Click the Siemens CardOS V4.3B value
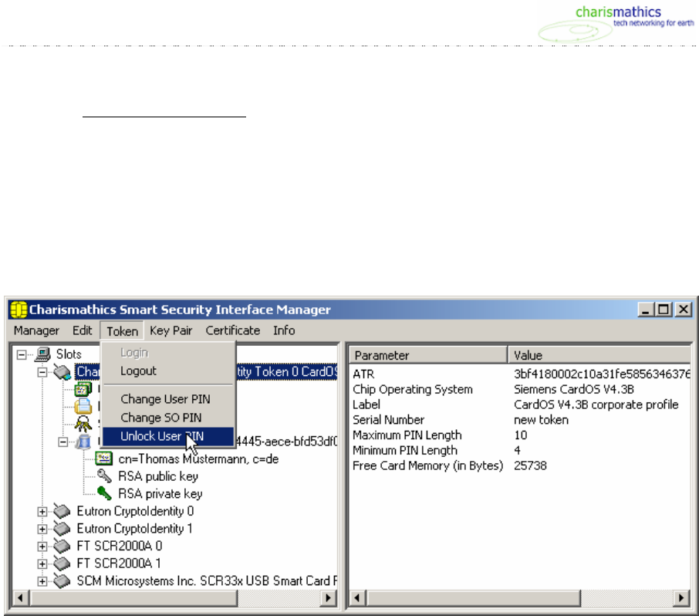This screenshot has width=699, height=616. pos(574,389)
